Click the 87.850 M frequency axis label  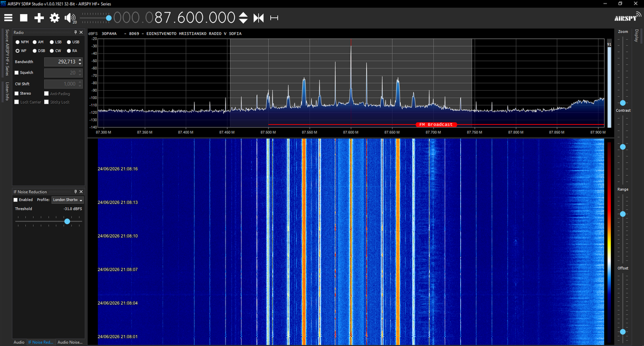[x=557, y=132]
